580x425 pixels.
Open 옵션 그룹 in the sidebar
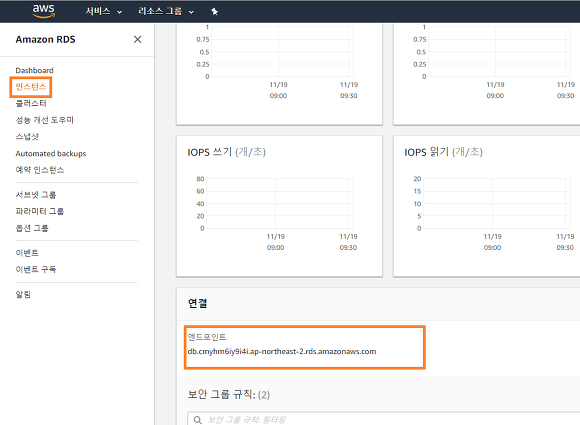(32, 228)
